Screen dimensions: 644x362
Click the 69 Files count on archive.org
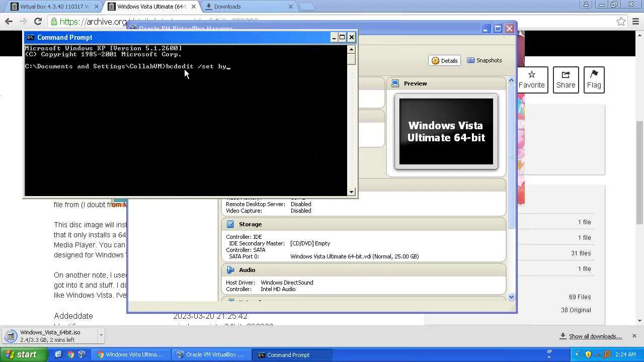coord(580,297)
